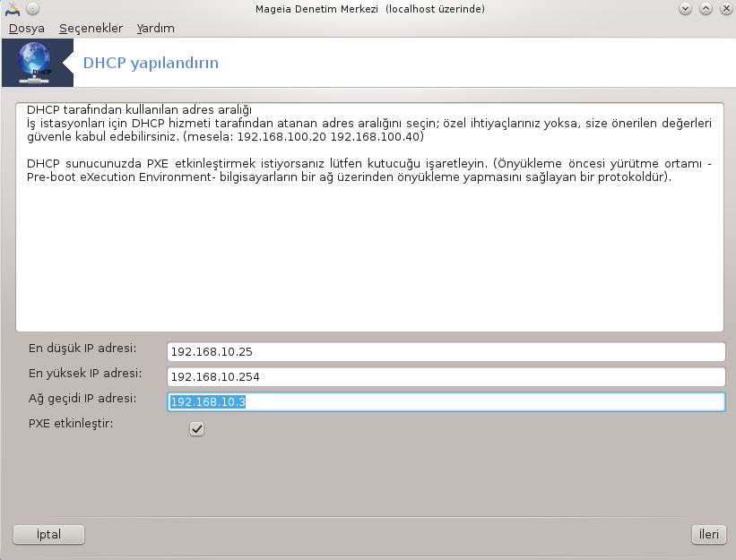Click the sentence beginning 'DHCP sunucunuzda PXE etkinleştirmek'

[369, 170]
